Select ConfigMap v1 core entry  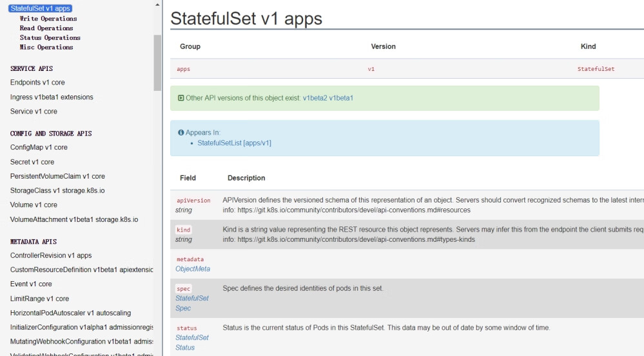[39, 148]
